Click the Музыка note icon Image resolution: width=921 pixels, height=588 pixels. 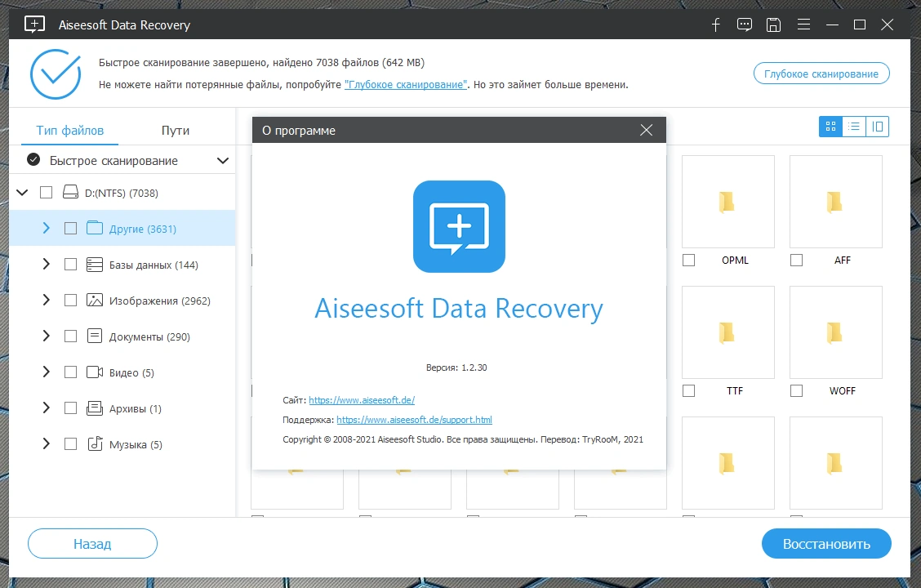tap(95, 443)
